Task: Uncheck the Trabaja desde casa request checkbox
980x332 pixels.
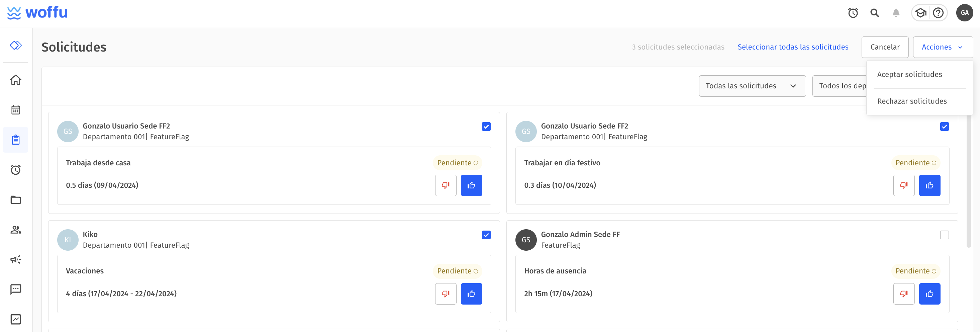Action: pos(486,127)
